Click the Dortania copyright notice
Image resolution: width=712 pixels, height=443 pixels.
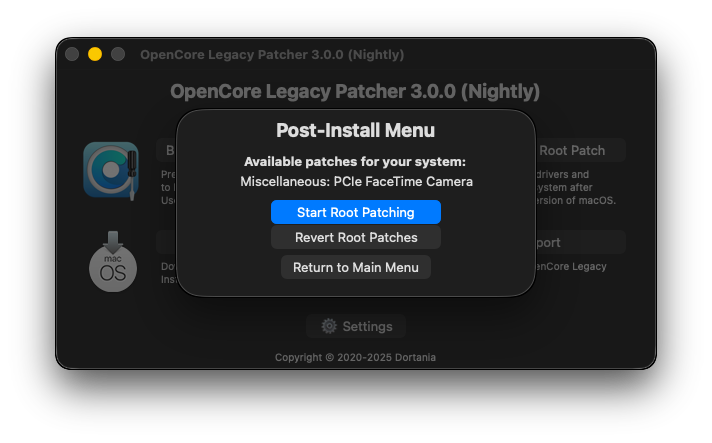click(355, 357)
